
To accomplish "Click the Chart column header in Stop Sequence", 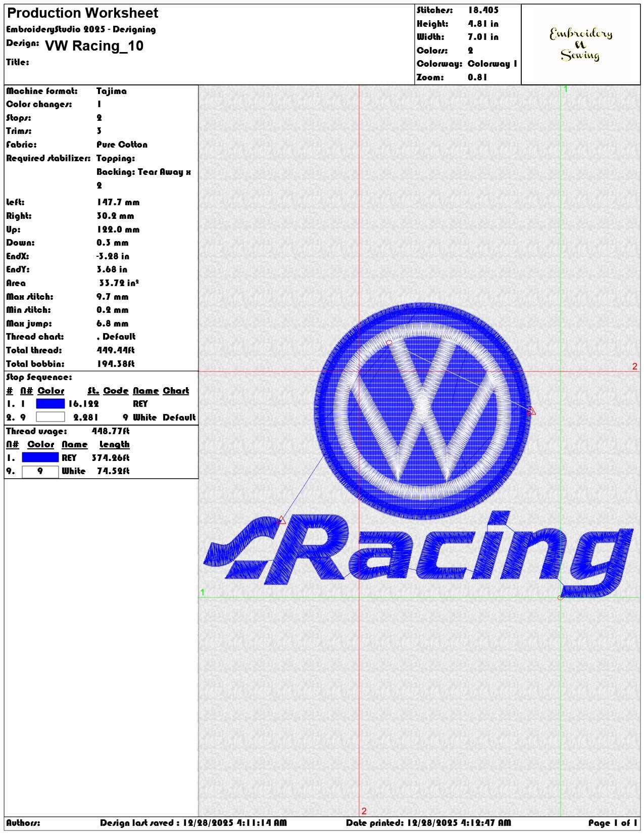I will [x=176, y=391].
